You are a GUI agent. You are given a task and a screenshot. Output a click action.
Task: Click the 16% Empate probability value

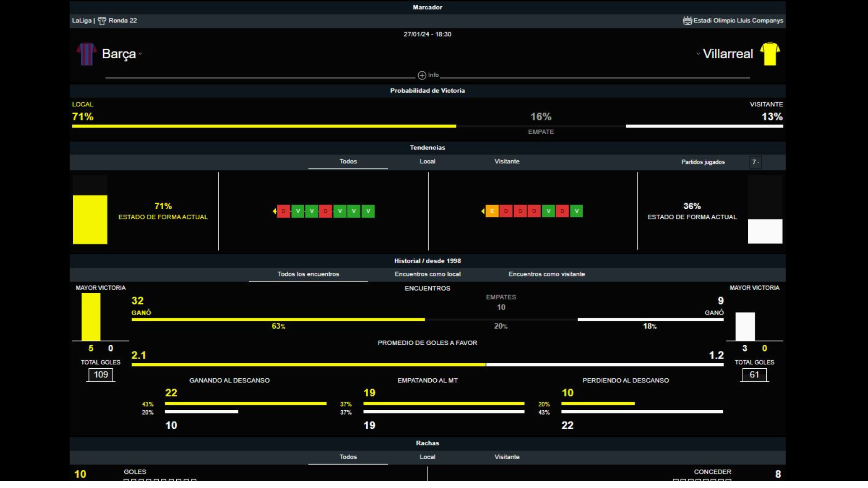click(x=541, y=117)
